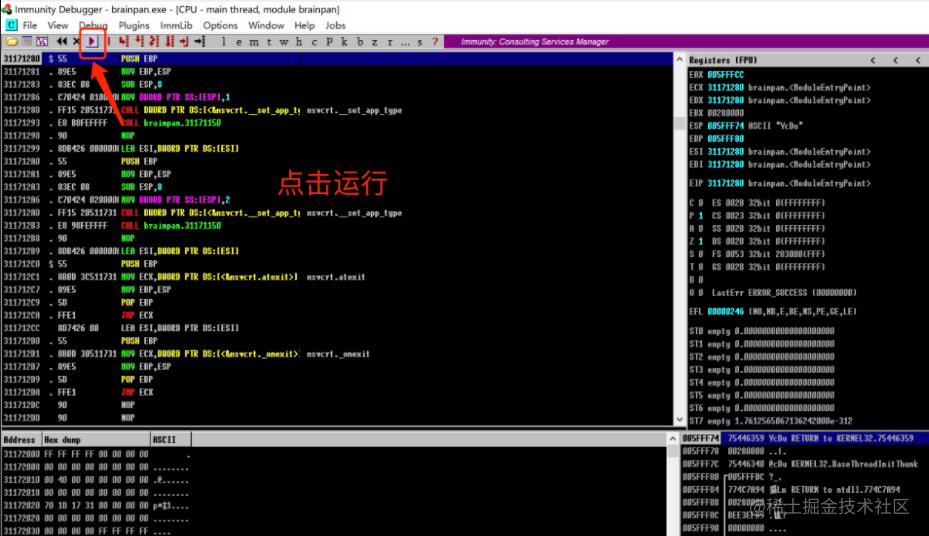Open help with red question mark icon
The image size is (929, 536).
click(435, 41)
